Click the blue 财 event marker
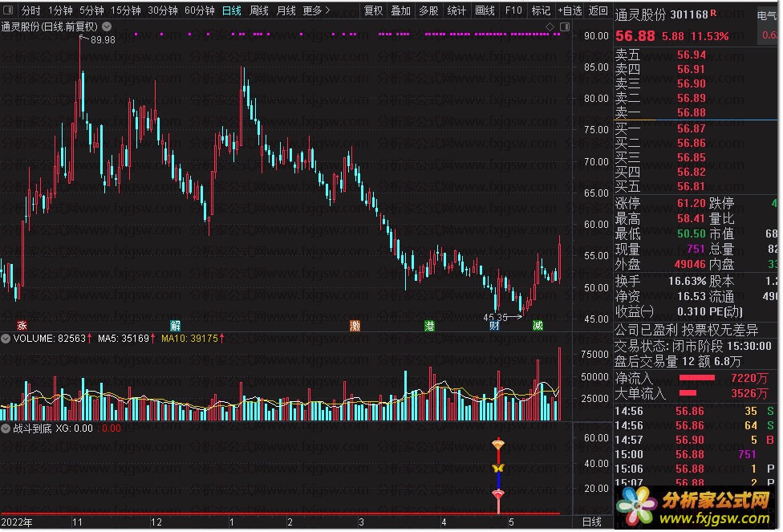 pyautogui.click(x=494, y=326)
